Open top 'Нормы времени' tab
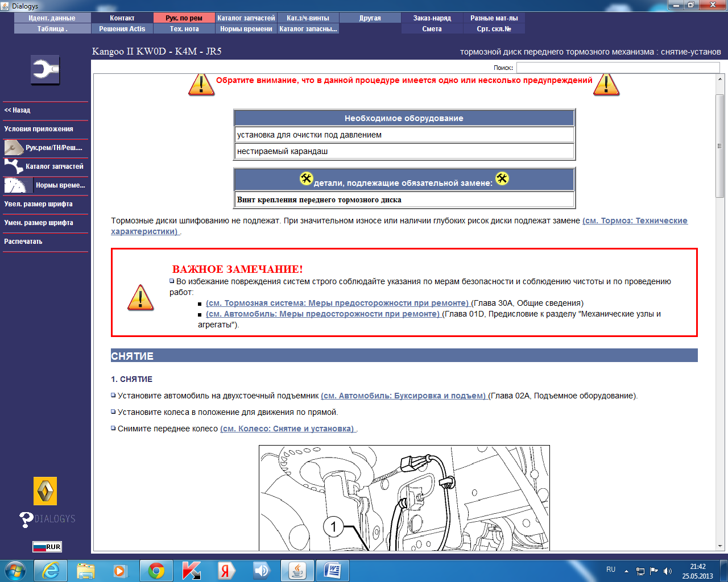728x582 pixels. [x=246, y=29]
